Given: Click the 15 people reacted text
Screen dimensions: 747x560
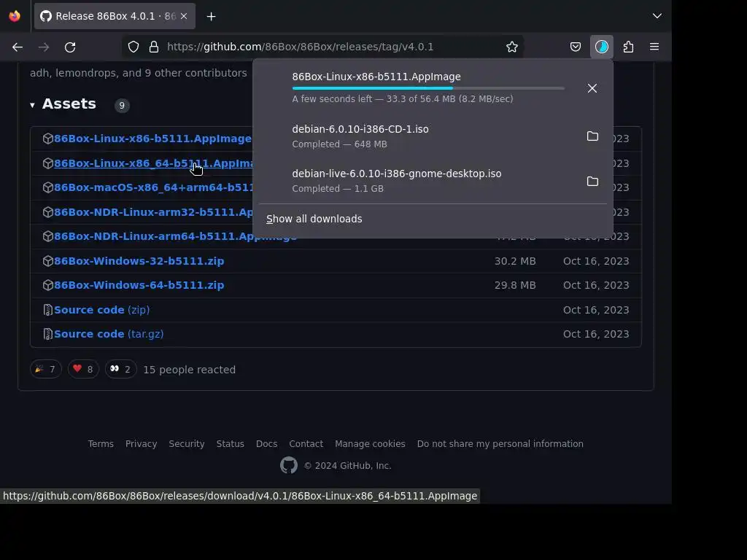Looking at the screenshot, I should tap(190, 370).
